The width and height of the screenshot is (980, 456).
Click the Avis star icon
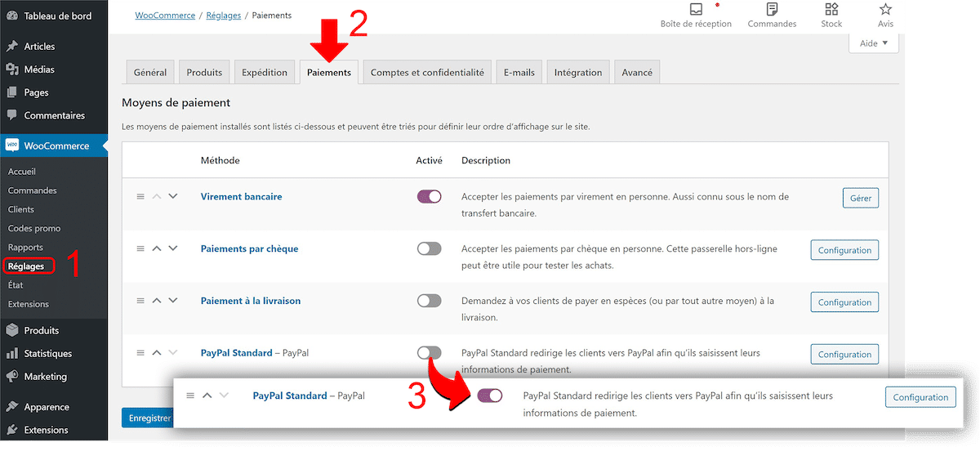point(885,10)
